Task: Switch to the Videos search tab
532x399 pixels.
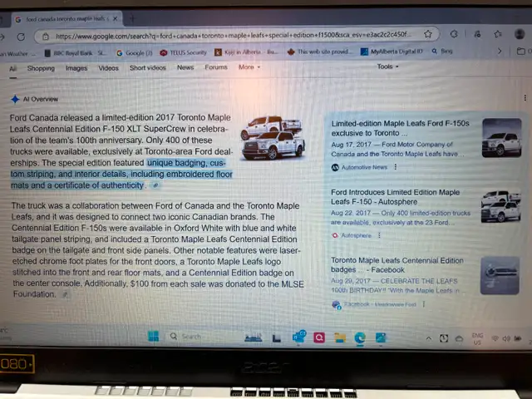Action: pyautogui.click(x=108, y=68)
